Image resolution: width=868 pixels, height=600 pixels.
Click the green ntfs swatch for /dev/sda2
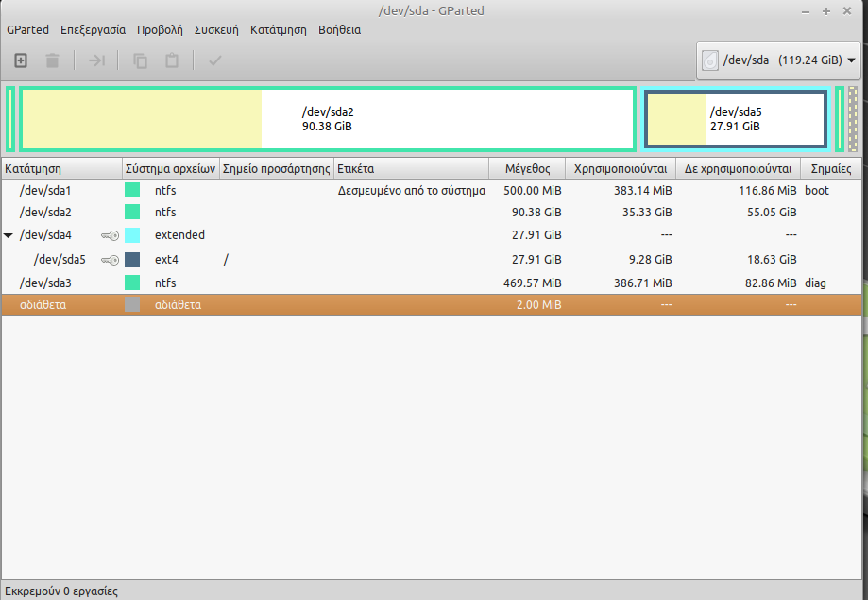(x=132, y=213)
